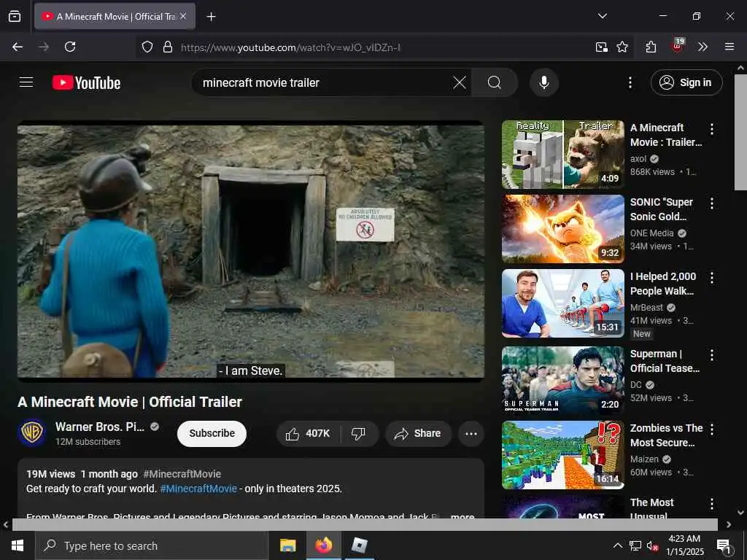The width and height of the screenshot is (747, 560).
Task: Click the horizontal page scrollbar
Action: tap(365, 524)
